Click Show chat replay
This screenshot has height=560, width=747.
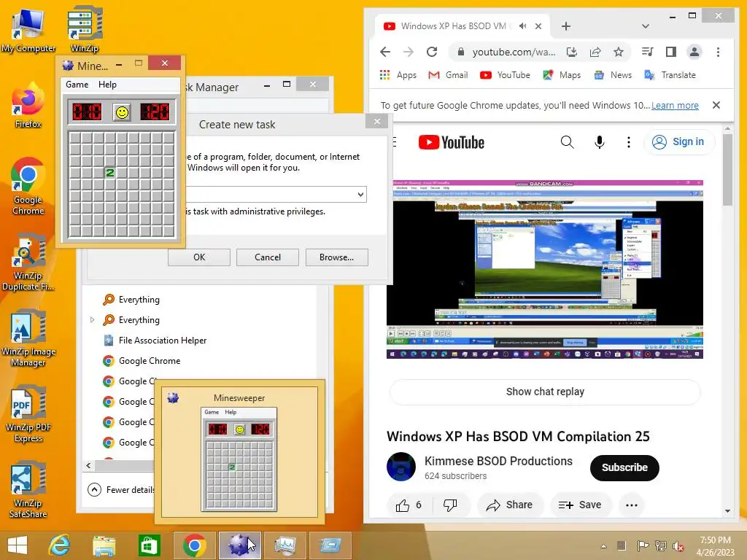point(545,392)
